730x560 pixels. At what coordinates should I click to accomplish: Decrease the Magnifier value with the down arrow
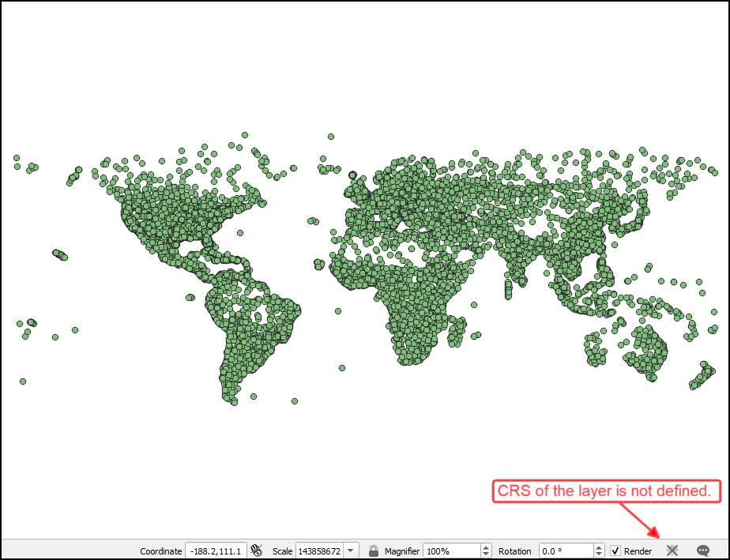[485, 554]
